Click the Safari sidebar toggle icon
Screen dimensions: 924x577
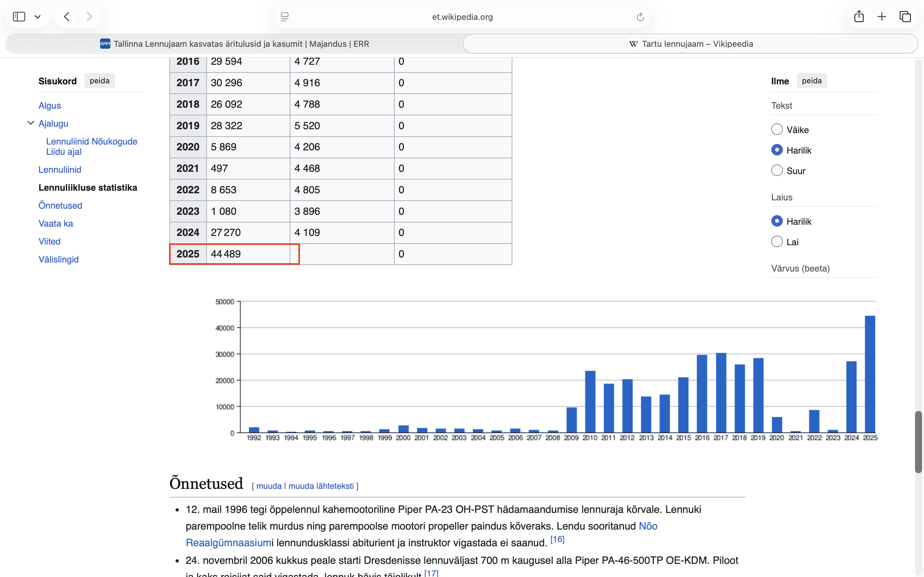(19, 16)
